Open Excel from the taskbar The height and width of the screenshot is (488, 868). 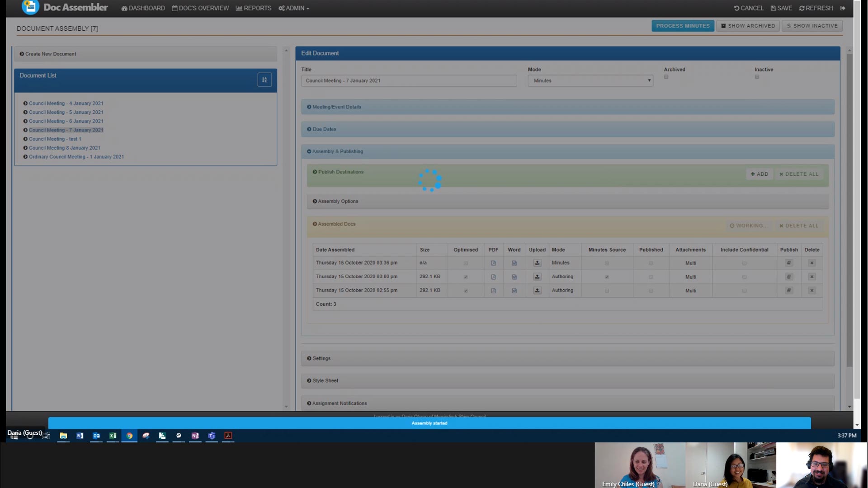coord(113,436)
